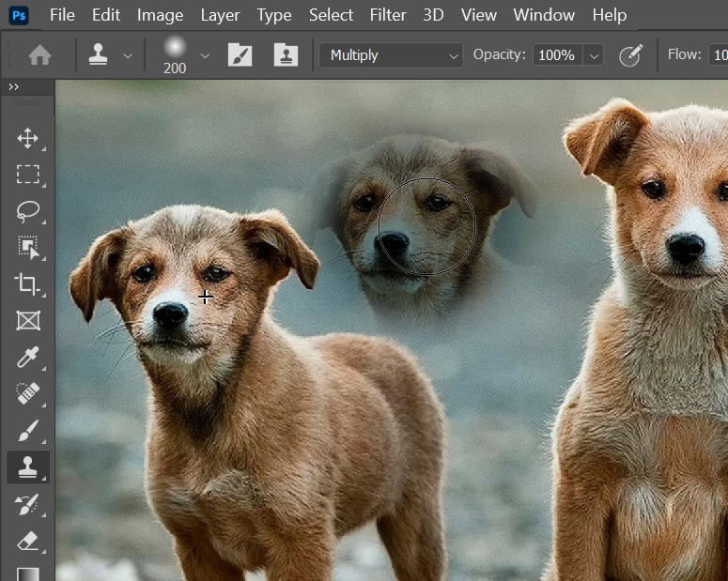Select the Object Selection tool

pyautogui.click(x=28, y=248)
